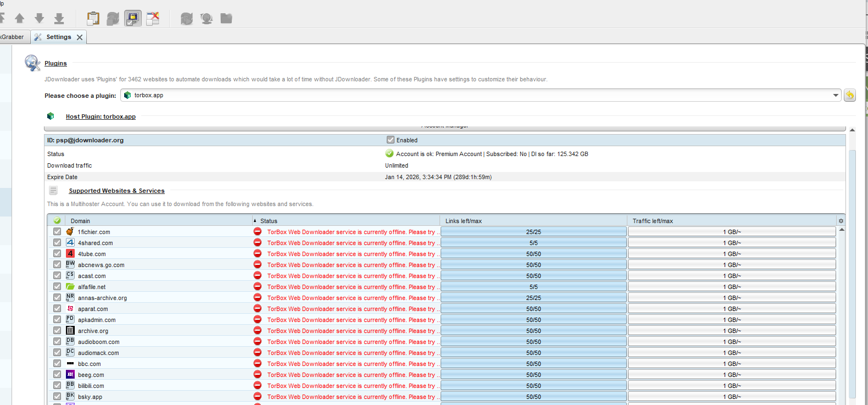868x405 pixels.
Task: Uncheck the apkadmin.com row checkbox
Action: (57, 319)
